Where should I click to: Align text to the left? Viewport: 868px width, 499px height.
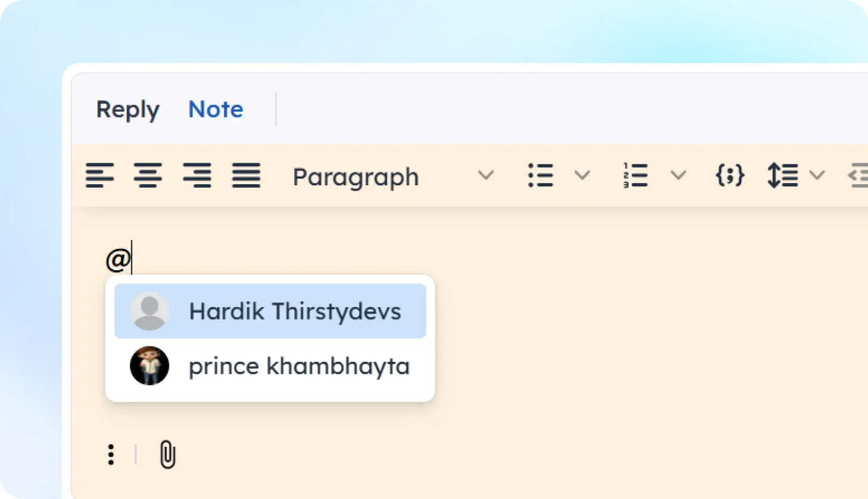99,175
